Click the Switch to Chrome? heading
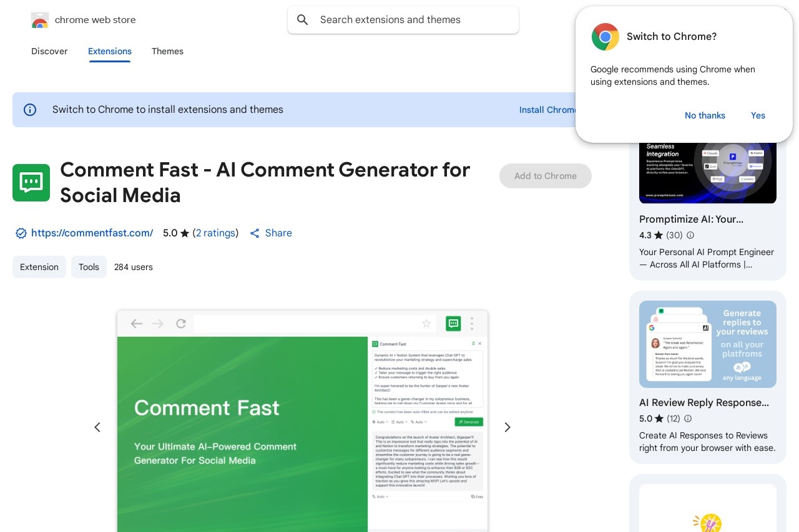This screenshot has width=799, height=532. [x=672, y=37]
